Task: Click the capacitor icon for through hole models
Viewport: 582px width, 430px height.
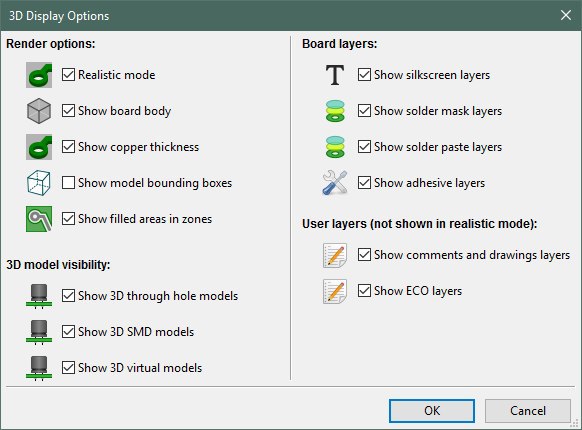Action: pos(39,296)
